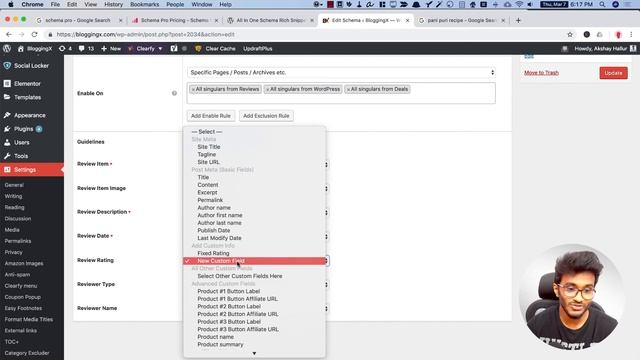
Task: Click the Wi-Fi status icon in menu bar
Action: [x=519, y=4]
